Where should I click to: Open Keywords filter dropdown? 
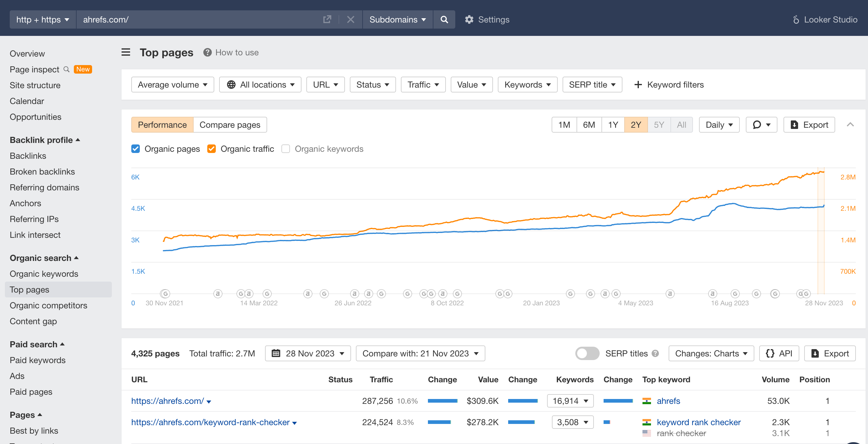(x=527, y=85)
